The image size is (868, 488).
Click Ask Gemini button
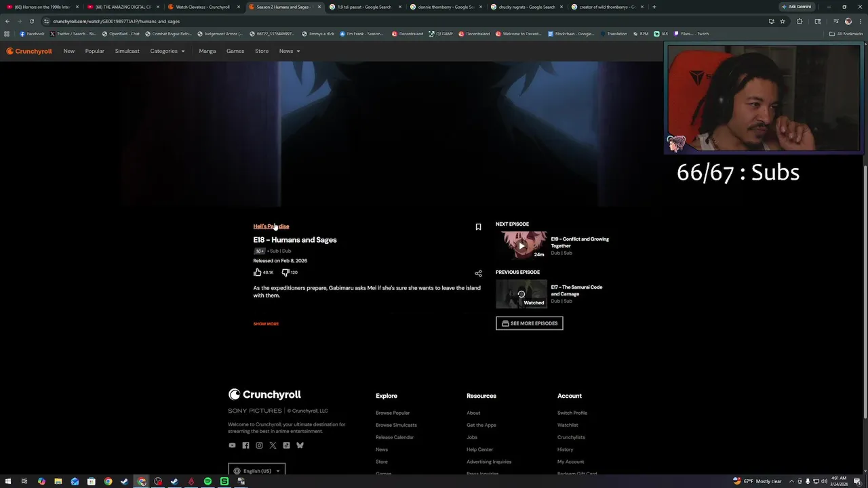tap(795, 7)
